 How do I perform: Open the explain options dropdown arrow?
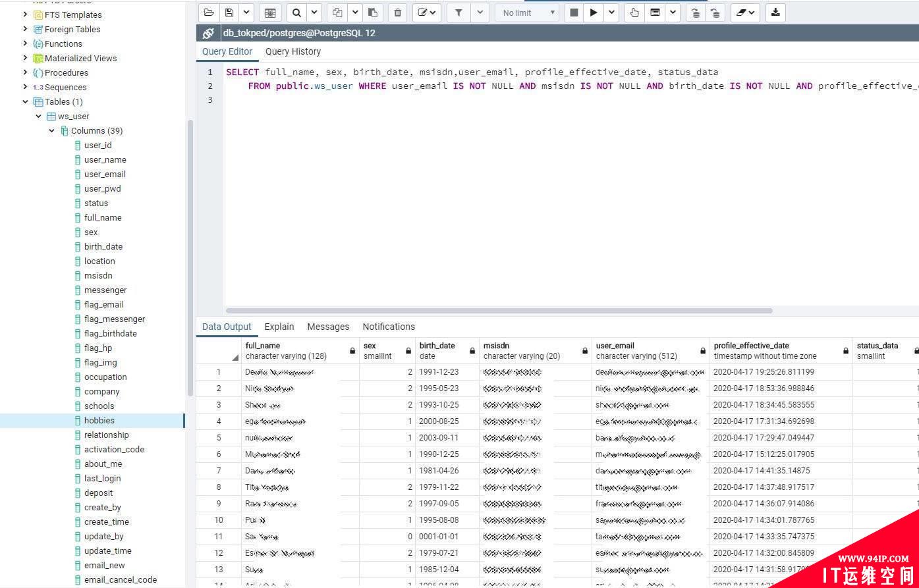[673, 13]
